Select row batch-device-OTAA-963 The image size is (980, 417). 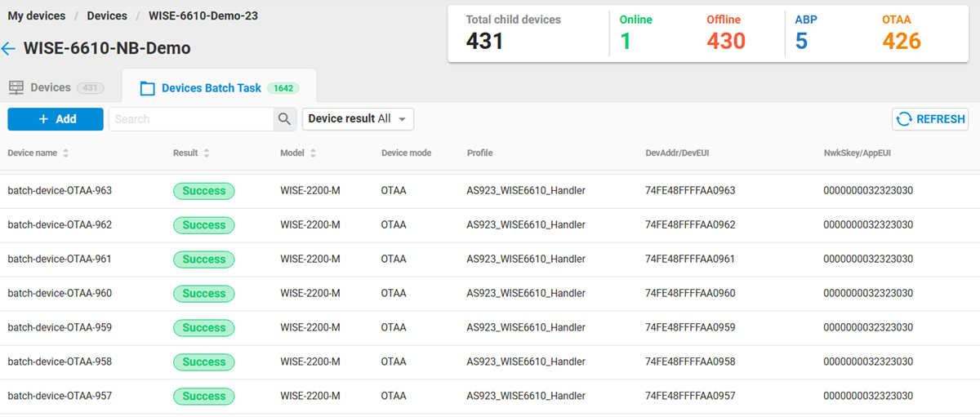tap(60, 191)
